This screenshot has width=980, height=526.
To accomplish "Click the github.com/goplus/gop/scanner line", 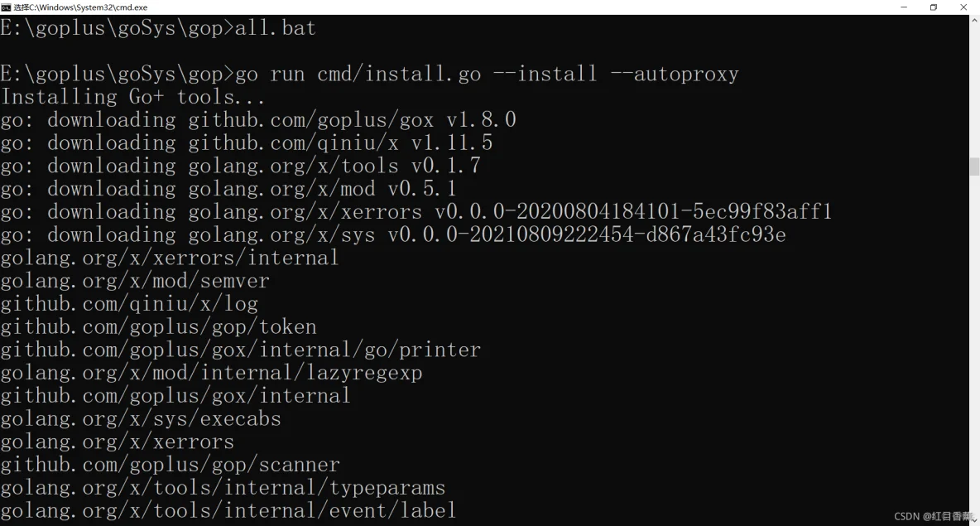I will click(x=170, y=465).
